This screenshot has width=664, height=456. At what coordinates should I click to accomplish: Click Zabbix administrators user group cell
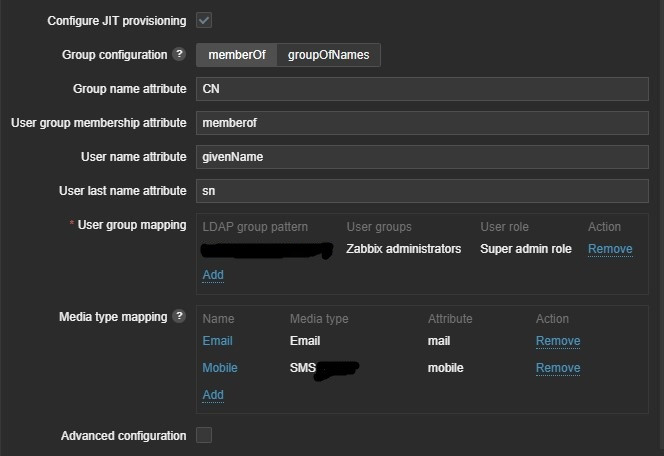(x=403, y=249)
